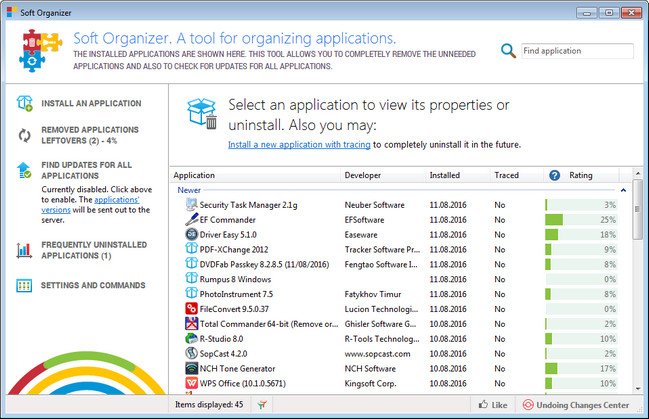The height and width of the screenshot is (419, 649).
Task: Click the DVDFab Passkey box icon
Action: point(191,264)
